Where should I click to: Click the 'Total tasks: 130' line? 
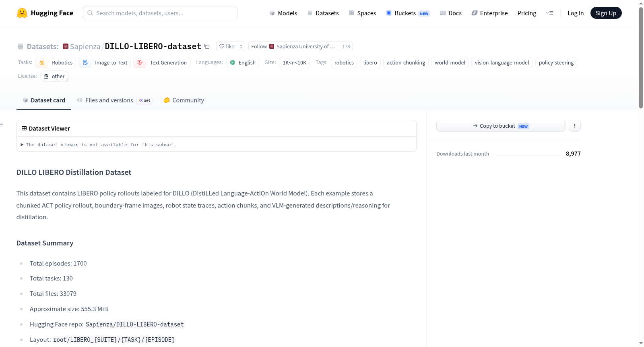click(x=51, y=278)
